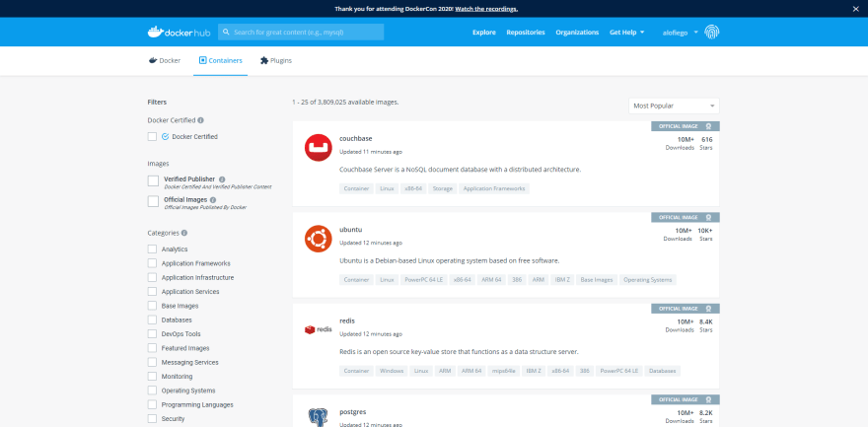Dismiss the DockerCon banner with X
Viewport: 868px width, 427px height.
coord(855,8)
